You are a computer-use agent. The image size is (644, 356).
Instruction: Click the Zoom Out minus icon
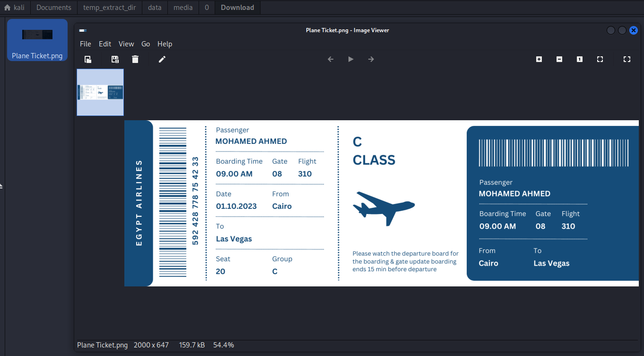pos(559,59)
